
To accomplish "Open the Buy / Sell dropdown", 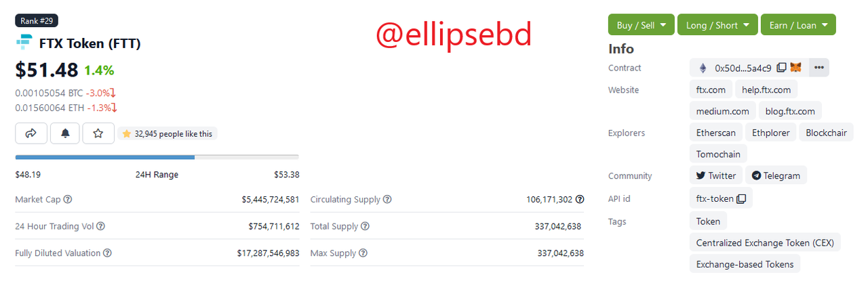I will (642, 25).
